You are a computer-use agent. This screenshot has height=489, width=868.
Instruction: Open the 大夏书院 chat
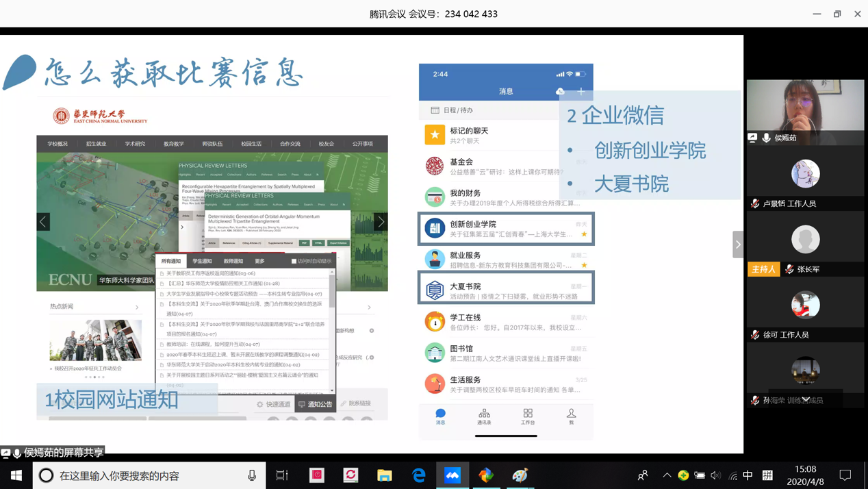coord(506,288)
